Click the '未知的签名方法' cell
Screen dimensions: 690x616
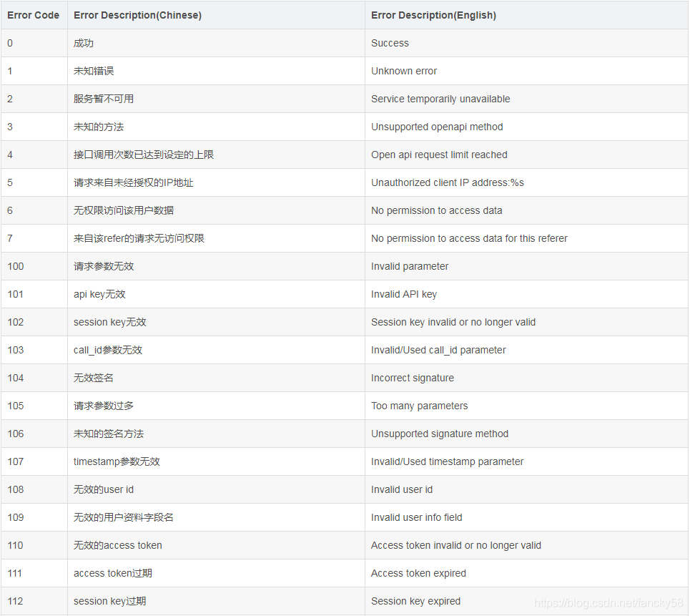(216, 434)
